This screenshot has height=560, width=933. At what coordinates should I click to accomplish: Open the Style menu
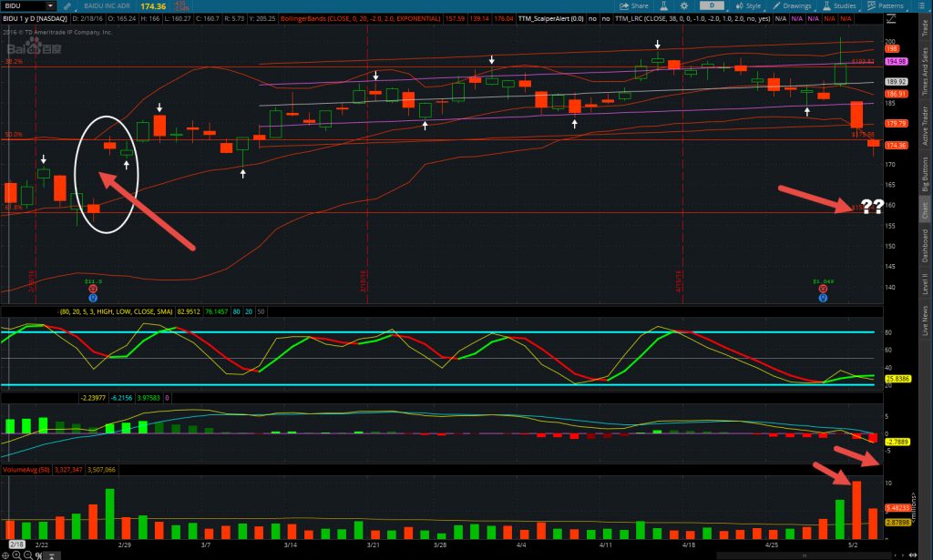point(749,6)
